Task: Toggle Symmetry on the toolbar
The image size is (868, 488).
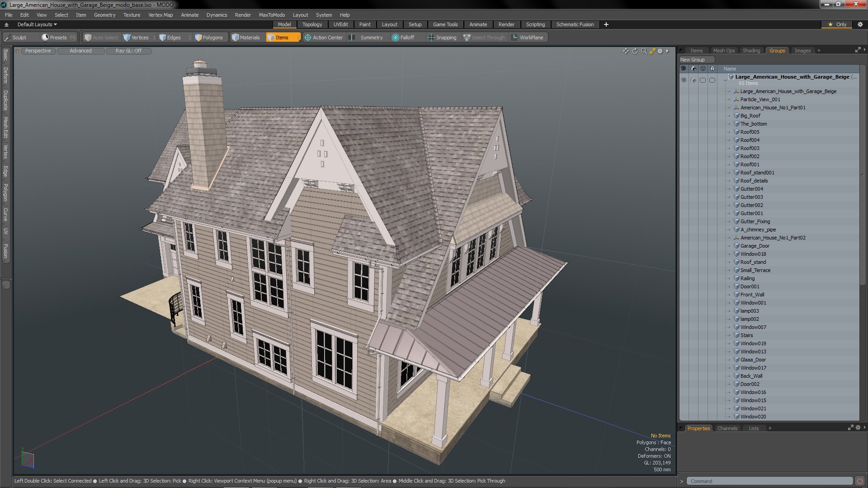Action: coord(367,38)
